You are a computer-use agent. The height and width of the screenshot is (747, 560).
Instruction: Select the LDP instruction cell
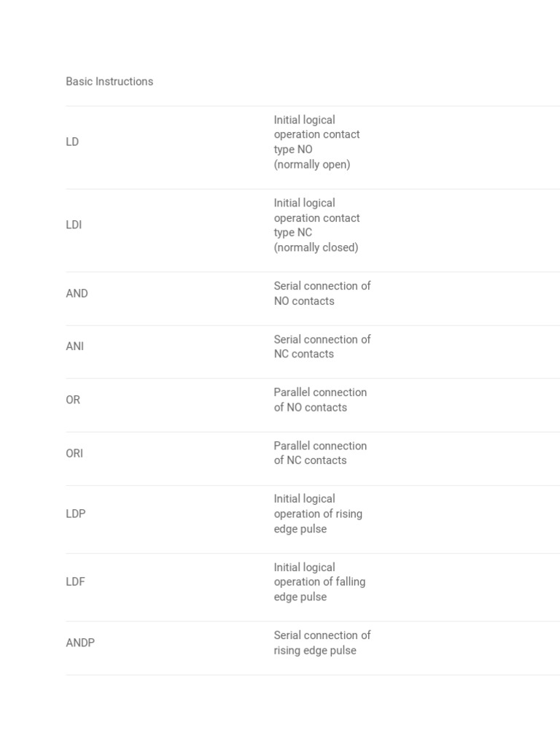pos(76,514)
